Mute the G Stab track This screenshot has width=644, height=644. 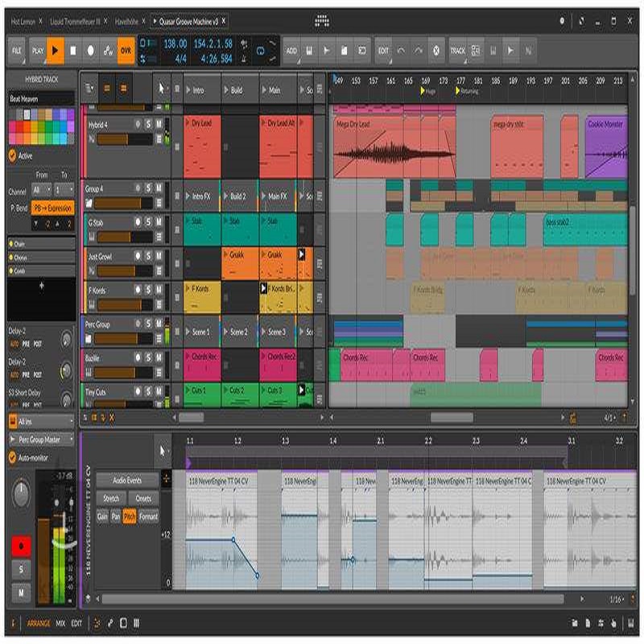[x=159, y=221]
